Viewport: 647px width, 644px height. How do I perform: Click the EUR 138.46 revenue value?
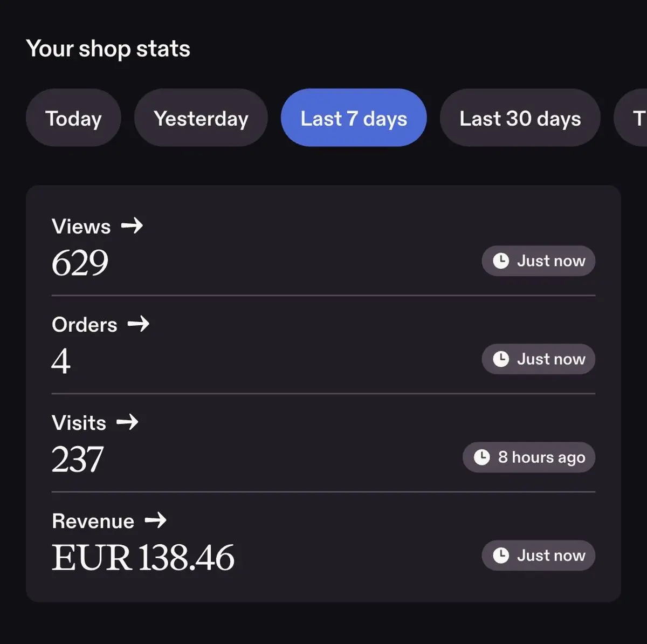click(x=143, y=557)
